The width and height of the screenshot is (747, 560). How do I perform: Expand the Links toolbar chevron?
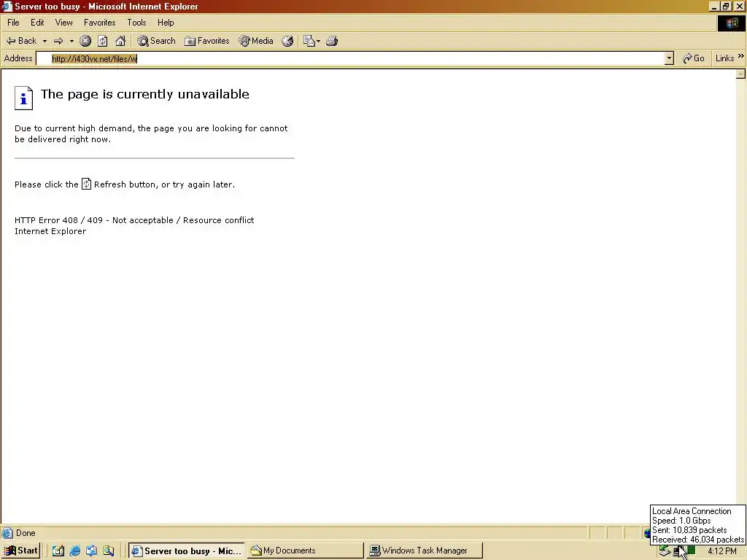pyautogui.click(x=741, y=56)
